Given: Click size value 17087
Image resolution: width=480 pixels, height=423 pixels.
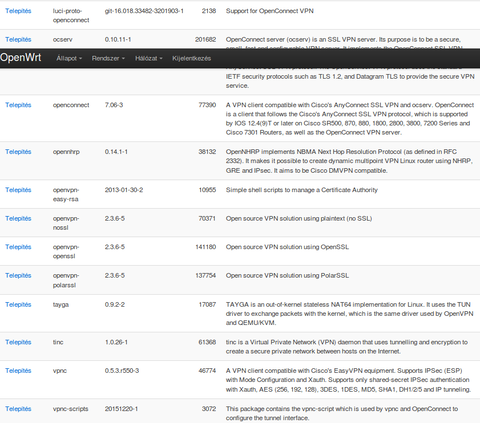Looking at the screenshot, I should 207,305.
